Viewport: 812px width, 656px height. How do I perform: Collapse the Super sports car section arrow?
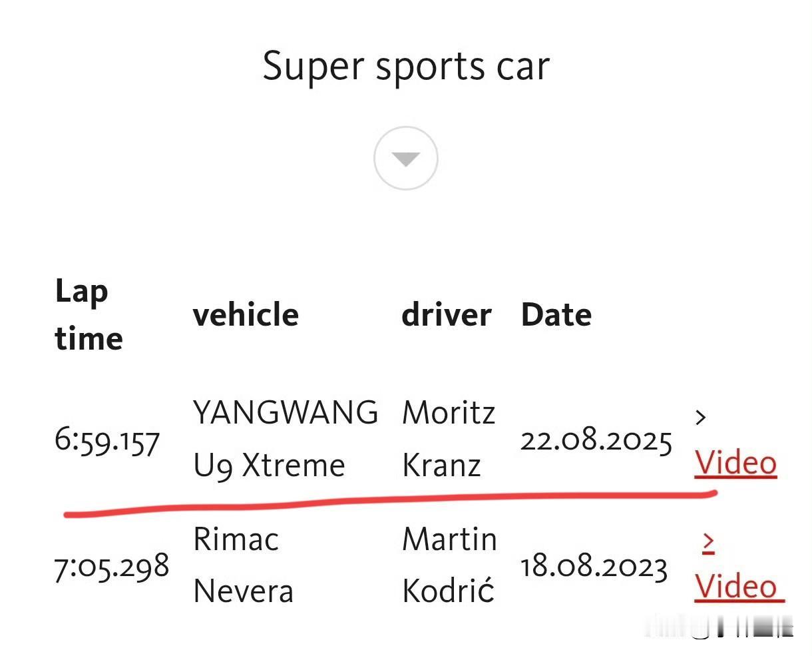click(405, 159)
